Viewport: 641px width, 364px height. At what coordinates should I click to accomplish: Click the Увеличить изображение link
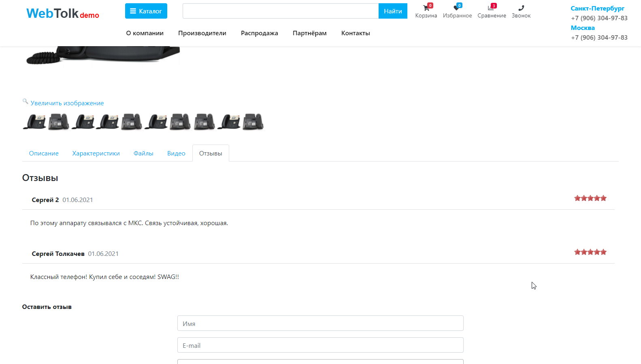pos(67,103)
